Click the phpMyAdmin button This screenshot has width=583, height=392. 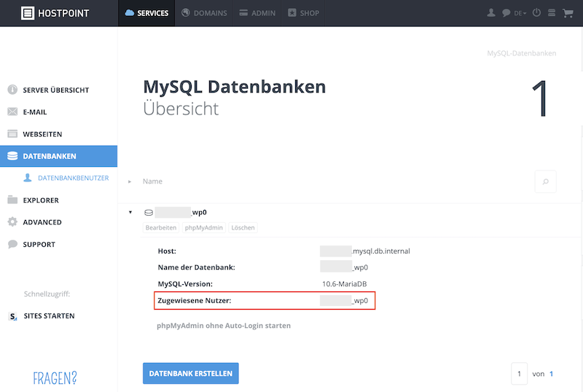point(204,227)
